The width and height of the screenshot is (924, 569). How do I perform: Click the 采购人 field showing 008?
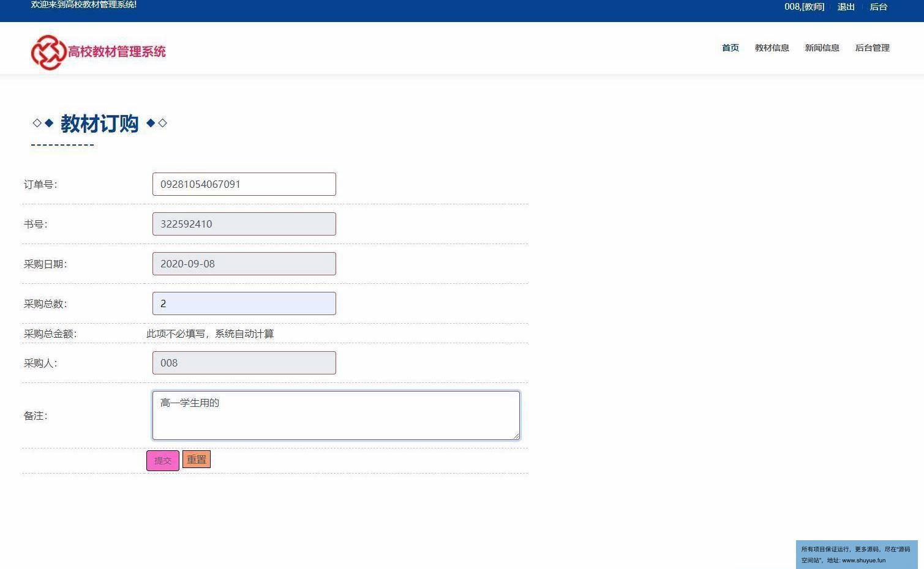244,363
